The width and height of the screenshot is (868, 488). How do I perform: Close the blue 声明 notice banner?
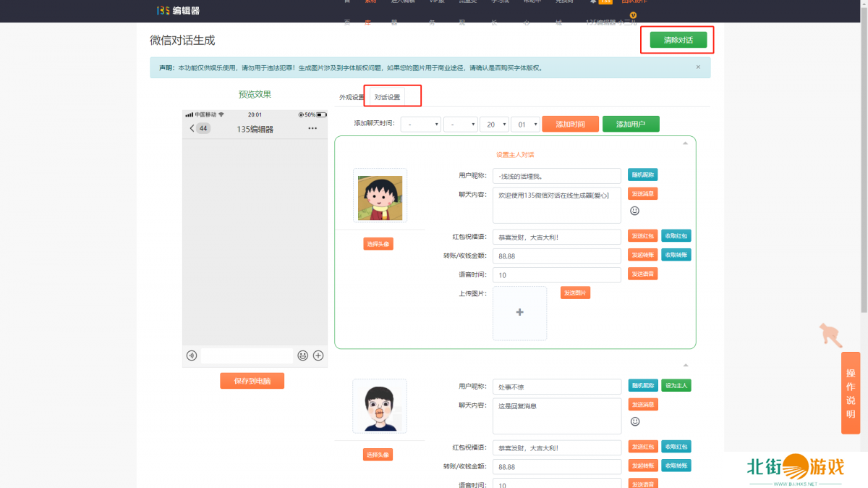[x=698, y=67]
